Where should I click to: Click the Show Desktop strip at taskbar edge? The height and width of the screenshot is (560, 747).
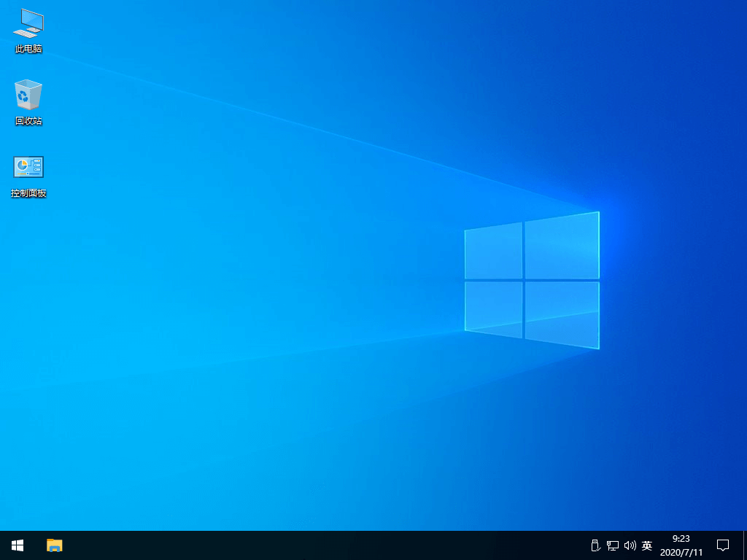tap(744, 545)
